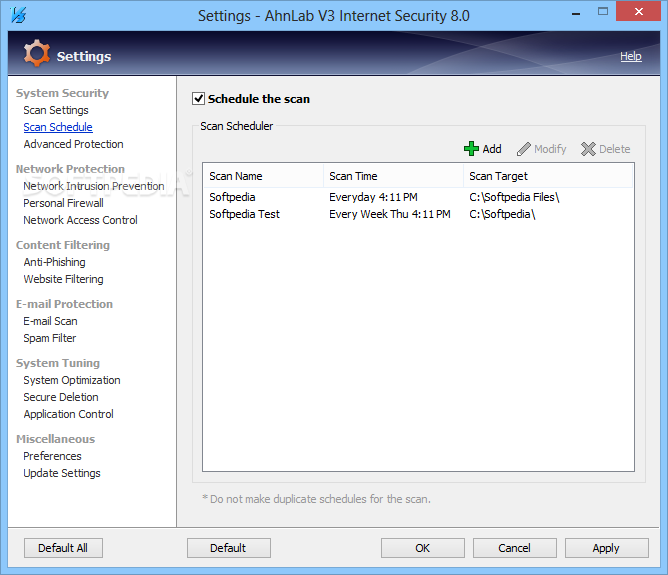668x575 pixels.
Task: Click the Default button
Action: click(x=229, y=548)
